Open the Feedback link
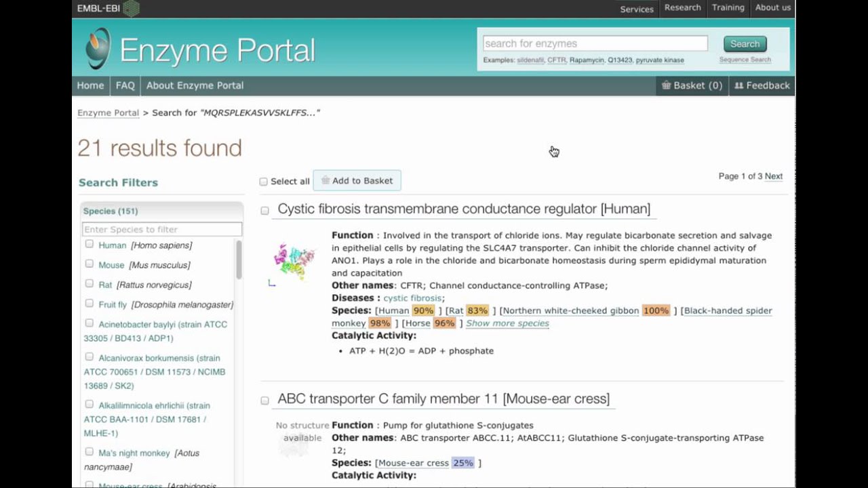868x488 pixels. [x=762, y=85]
